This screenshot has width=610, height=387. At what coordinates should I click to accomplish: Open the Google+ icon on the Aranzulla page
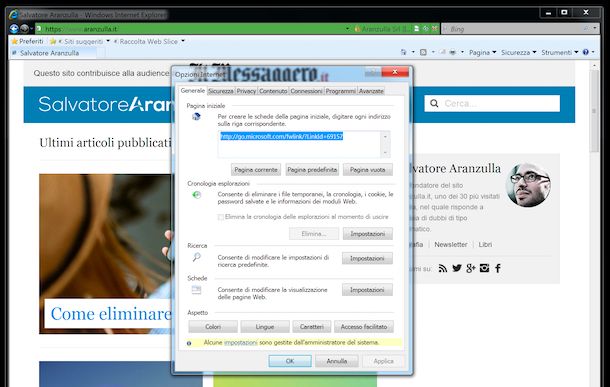click(x=471, y=268)
